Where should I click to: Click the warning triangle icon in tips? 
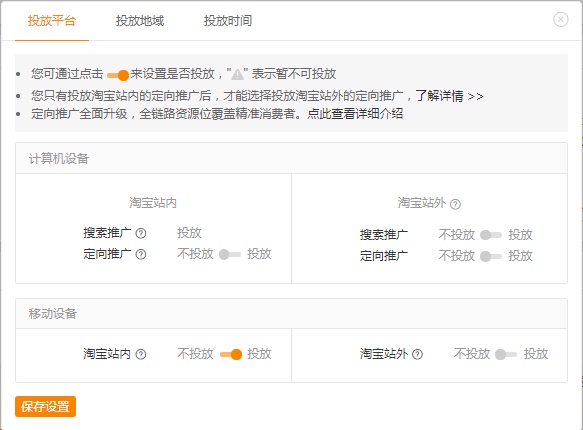237,75
